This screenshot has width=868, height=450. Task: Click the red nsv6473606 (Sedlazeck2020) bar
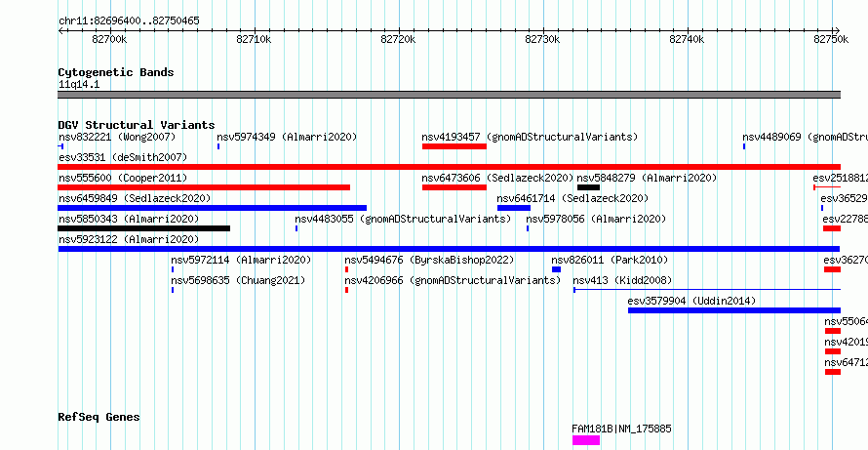(x=454, y=187)
